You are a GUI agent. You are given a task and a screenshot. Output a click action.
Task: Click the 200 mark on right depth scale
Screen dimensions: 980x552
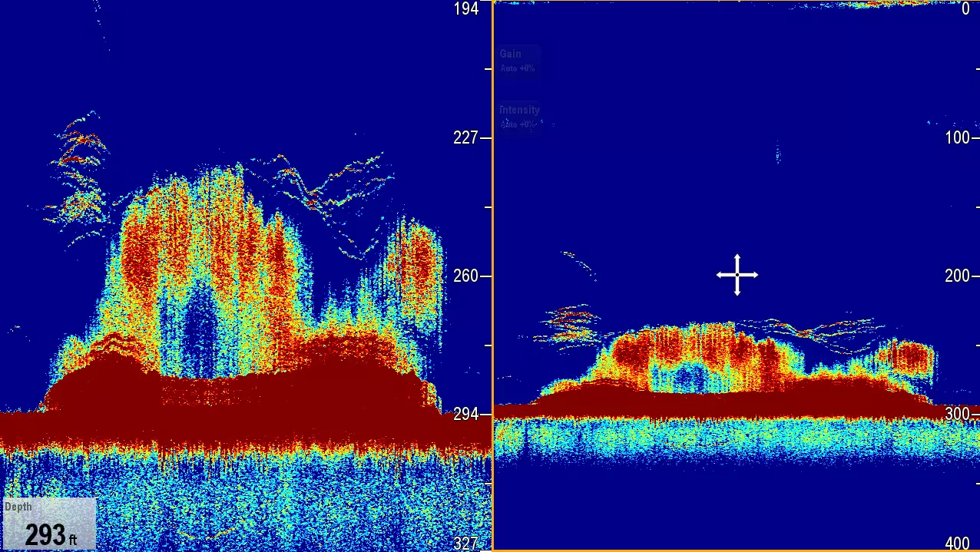[x=958, y=276]
